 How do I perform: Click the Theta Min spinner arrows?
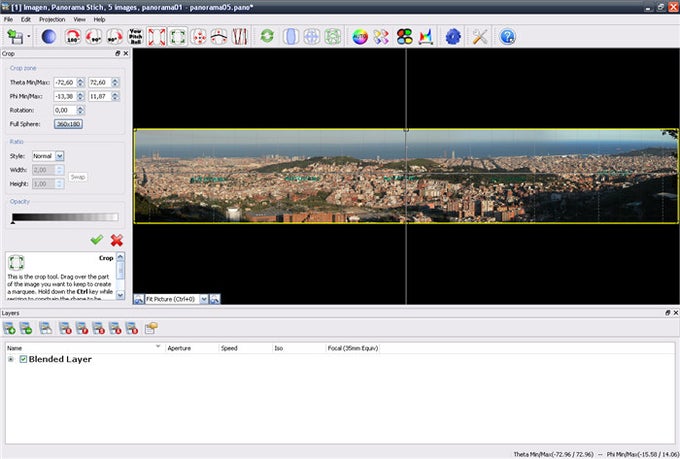(80, 82)
